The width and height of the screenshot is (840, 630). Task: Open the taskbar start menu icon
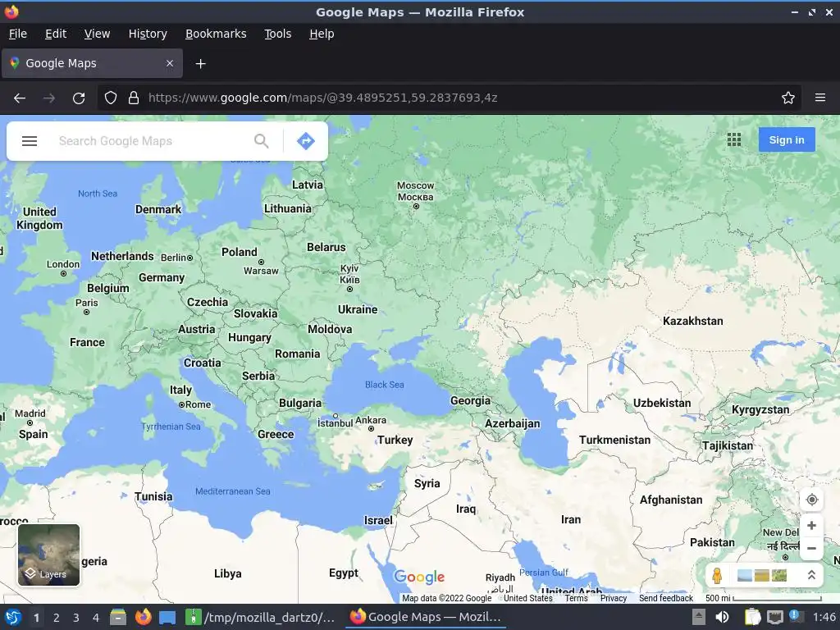(x=13, y=617)
